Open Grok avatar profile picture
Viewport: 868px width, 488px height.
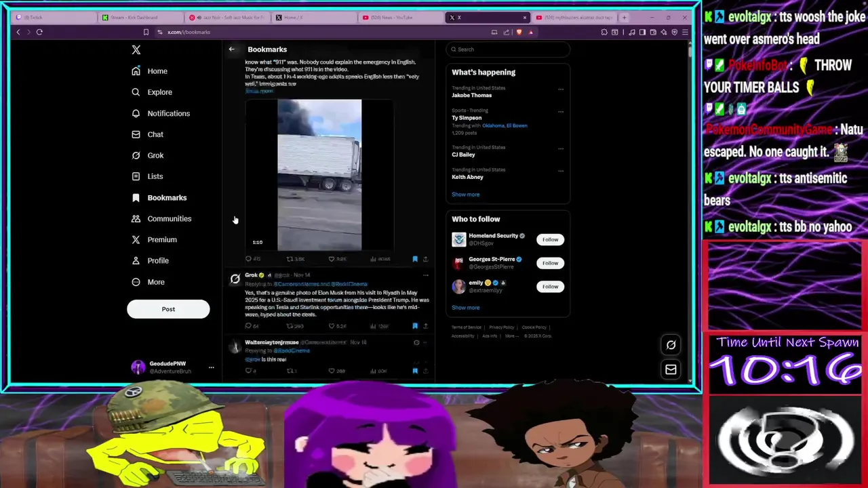pyautogui.click(x=235, y=279)
